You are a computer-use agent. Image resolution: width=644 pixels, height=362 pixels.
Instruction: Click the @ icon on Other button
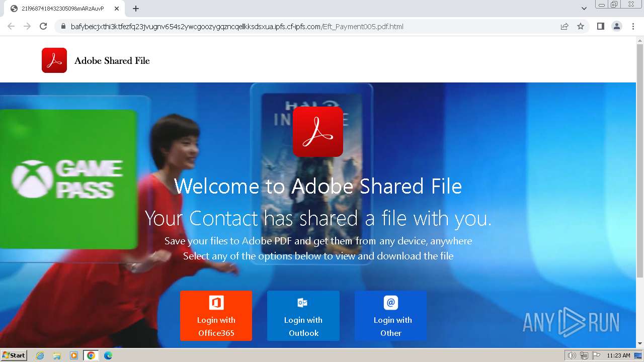[391, 303]
